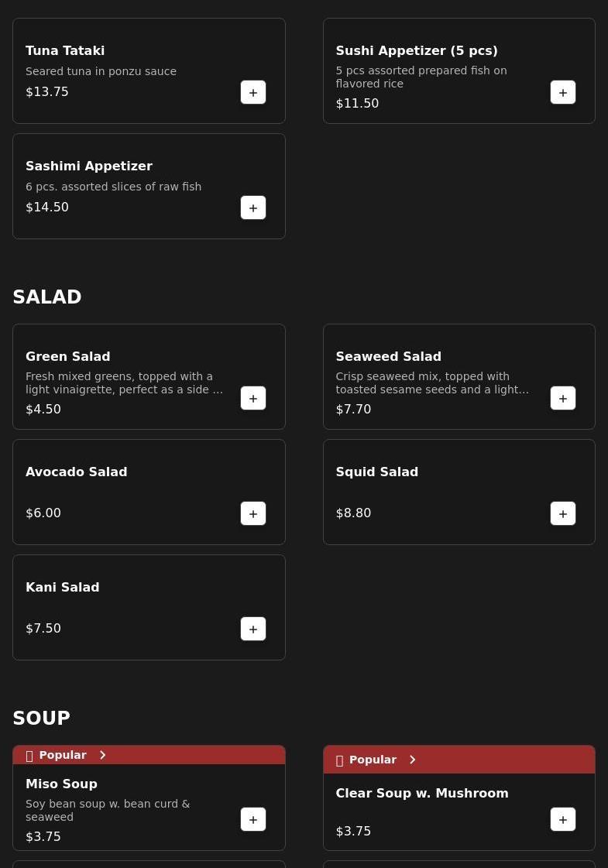Open Tuna Tataki item title
This screenshot has width=608, height=868.
65,50
